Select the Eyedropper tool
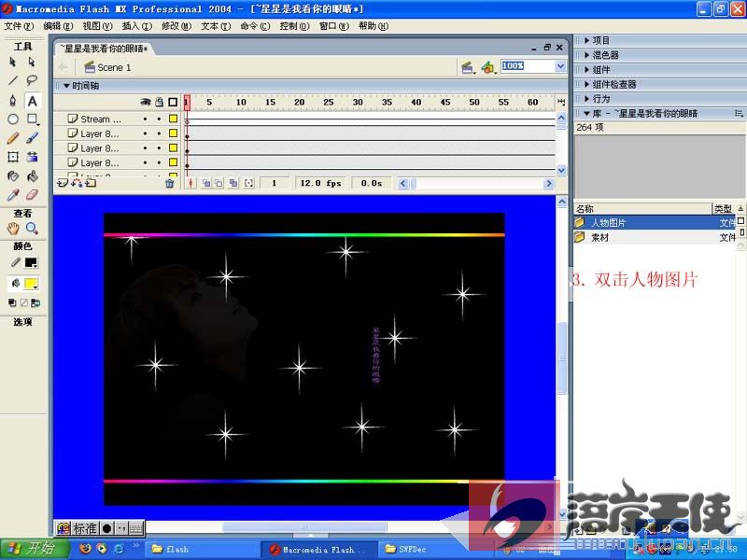Viewport: 747px width, 560px height. click(13, 195)
